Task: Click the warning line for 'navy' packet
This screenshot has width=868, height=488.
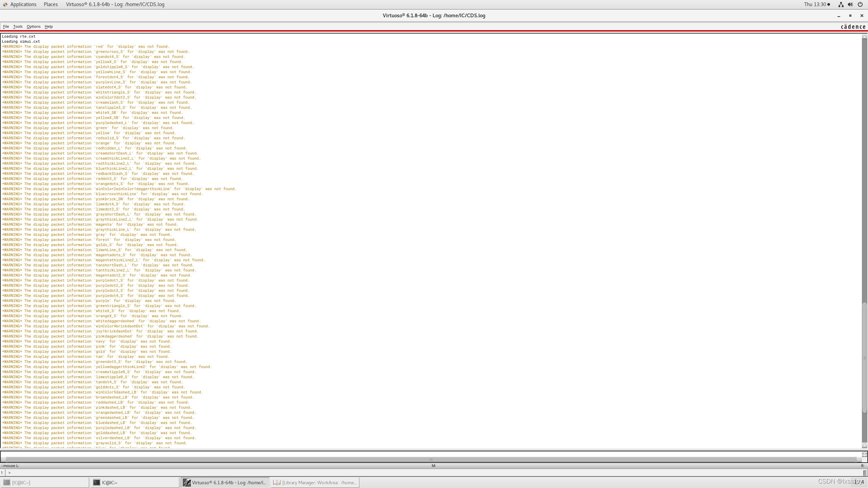Action: pyautogui.click(x=87, y=341)
